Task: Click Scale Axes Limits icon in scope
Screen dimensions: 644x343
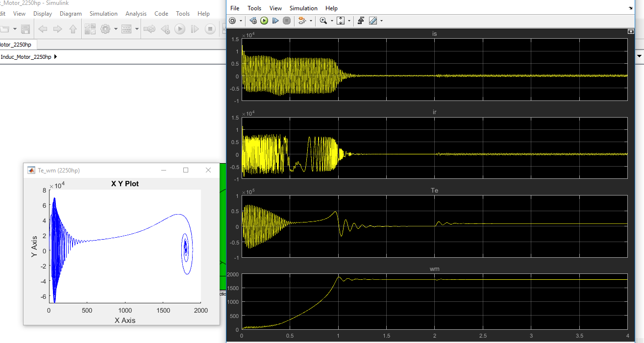Action: tap(341, 21)
